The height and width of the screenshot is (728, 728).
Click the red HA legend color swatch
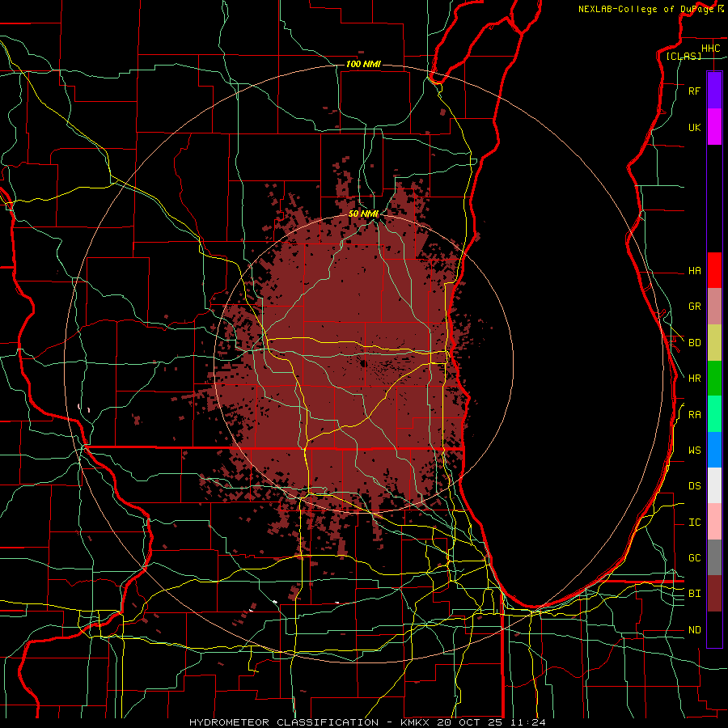(714, 270)
